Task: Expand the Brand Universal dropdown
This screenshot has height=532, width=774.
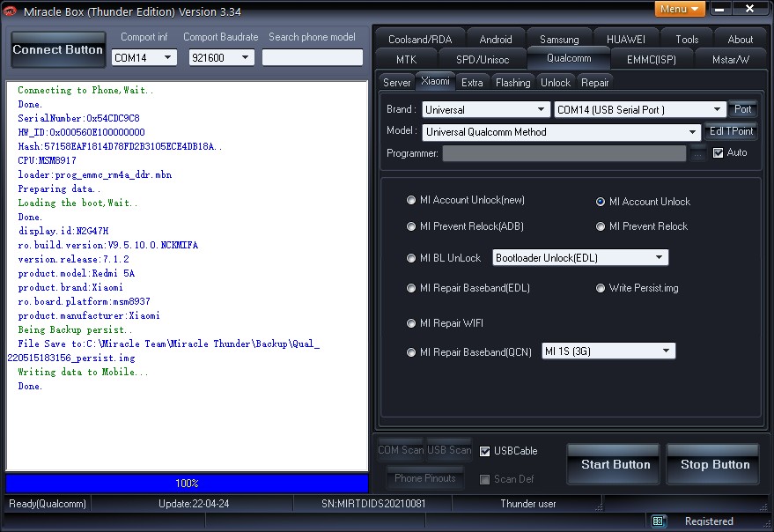Action: (x=486, y=110)
